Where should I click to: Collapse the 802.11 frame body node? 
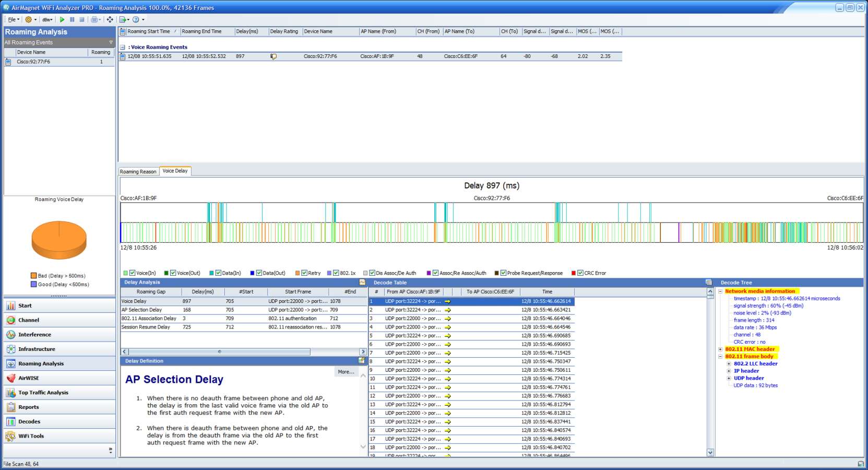720,357
